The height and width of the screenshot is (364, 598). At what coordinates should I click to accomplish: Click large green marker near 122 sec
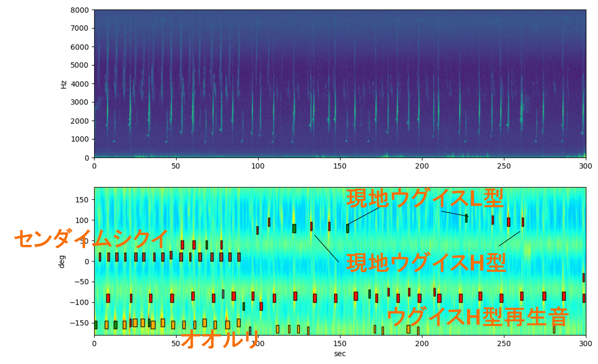tap(294, 228)
